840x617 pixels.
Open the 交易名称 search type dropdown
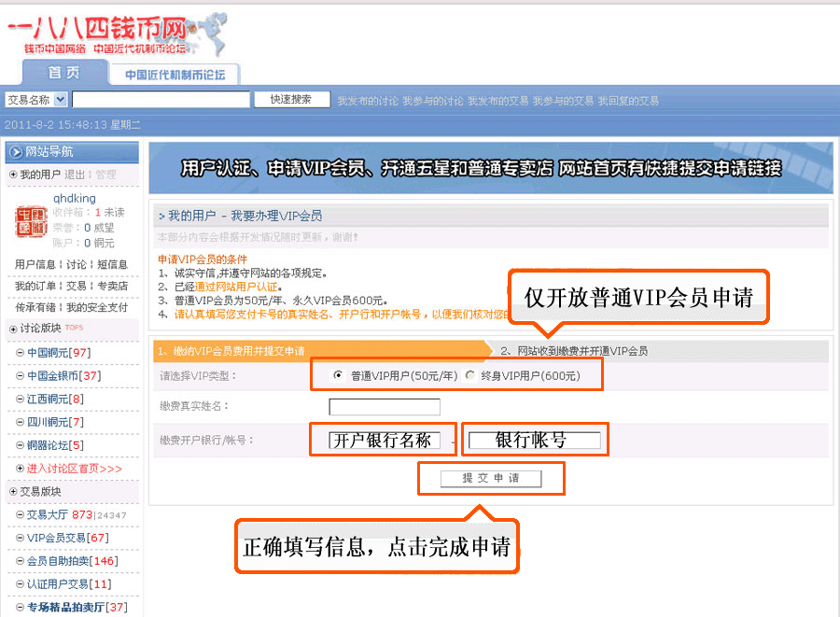[61, 100]
